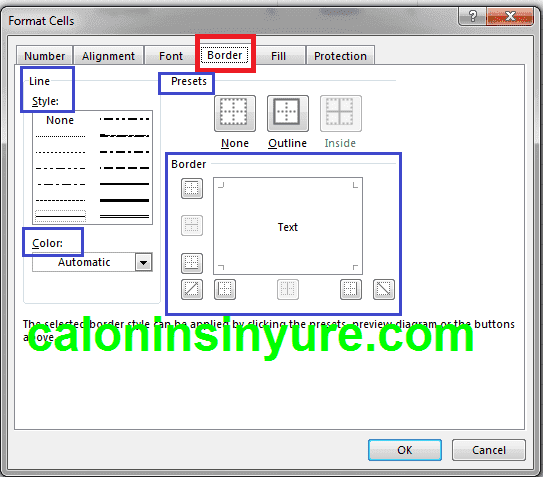
Task: Toggle the right border button
Action: (x=351, y=289)
